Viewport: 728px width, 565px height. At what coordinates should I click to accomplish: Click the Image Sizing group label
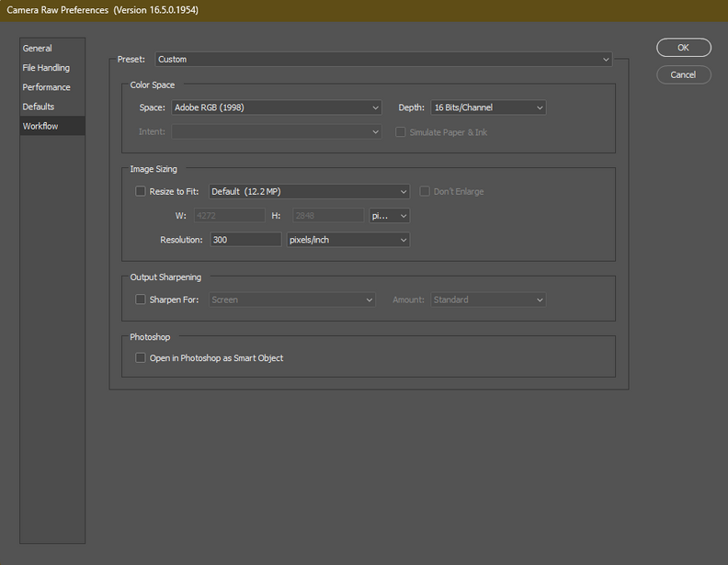click(154, 169)
